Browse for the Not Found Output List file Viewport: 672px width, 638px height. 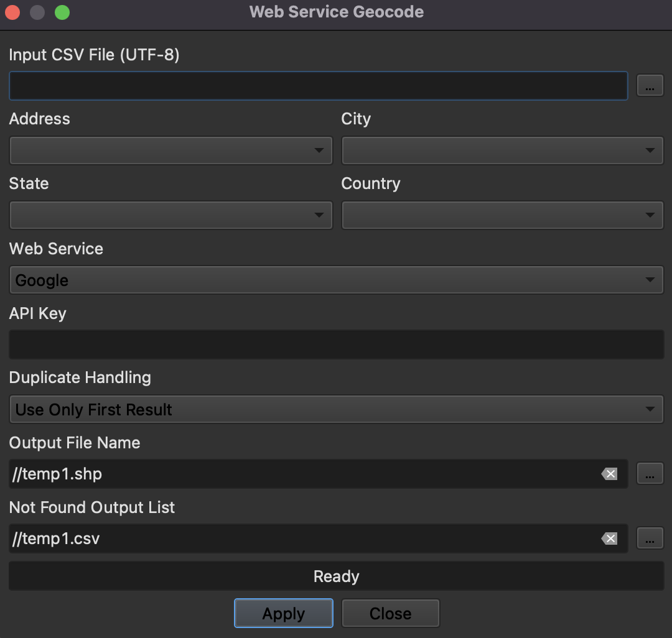pyautogui.click(x=650, y=539)
